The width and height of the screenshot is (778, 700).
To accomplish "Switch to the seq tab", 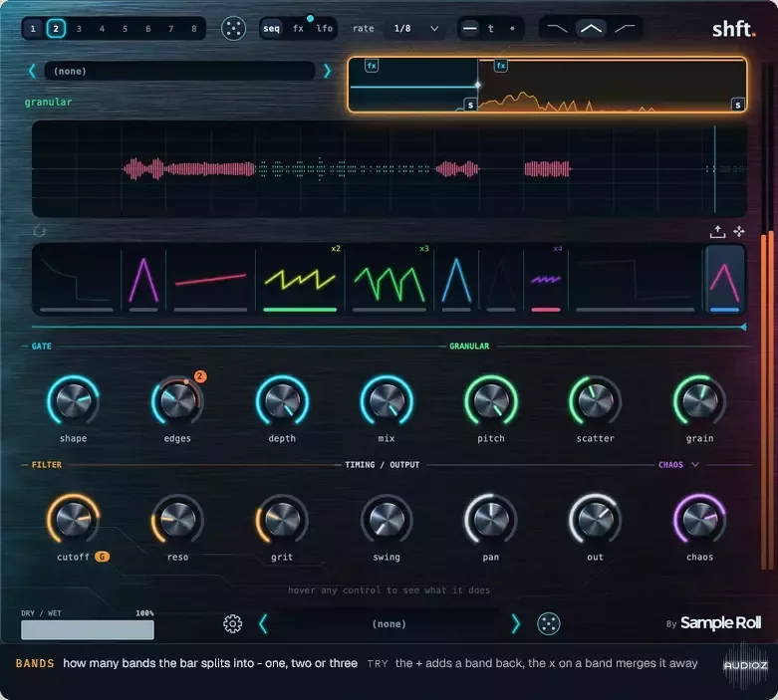I will (x=271, y=28).
